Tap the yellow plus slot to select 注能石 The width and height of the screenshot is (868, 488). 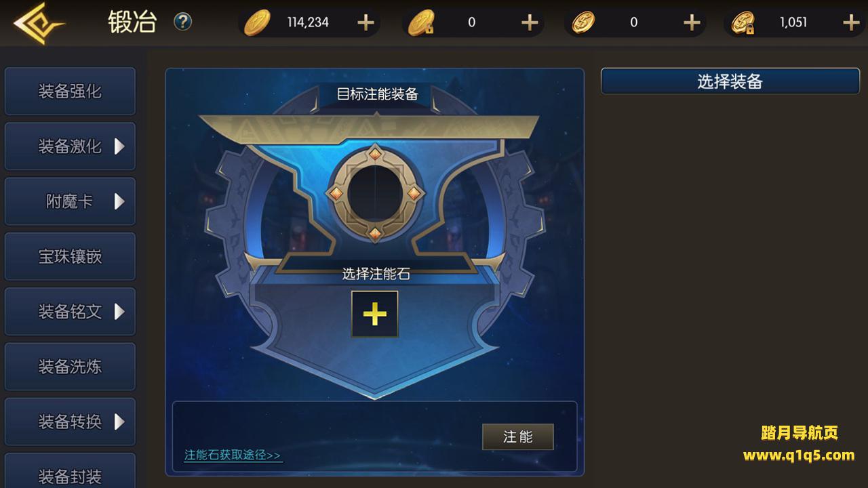pos(374,314)
